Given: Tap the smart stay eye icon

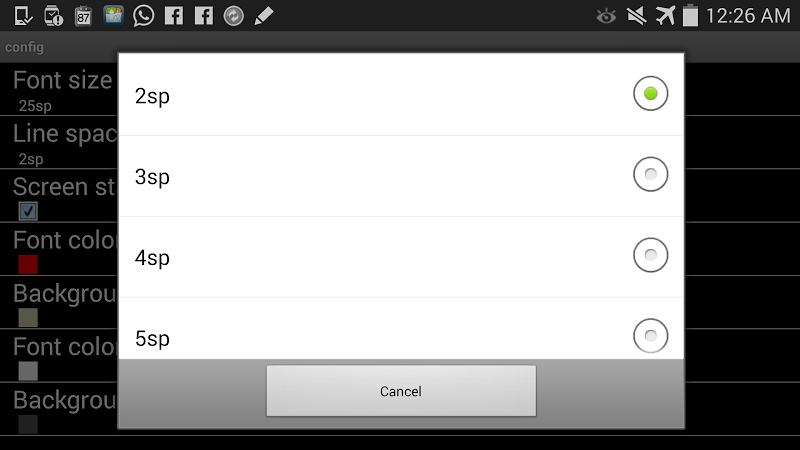Looking at the screenshot, I should (606, 17).
